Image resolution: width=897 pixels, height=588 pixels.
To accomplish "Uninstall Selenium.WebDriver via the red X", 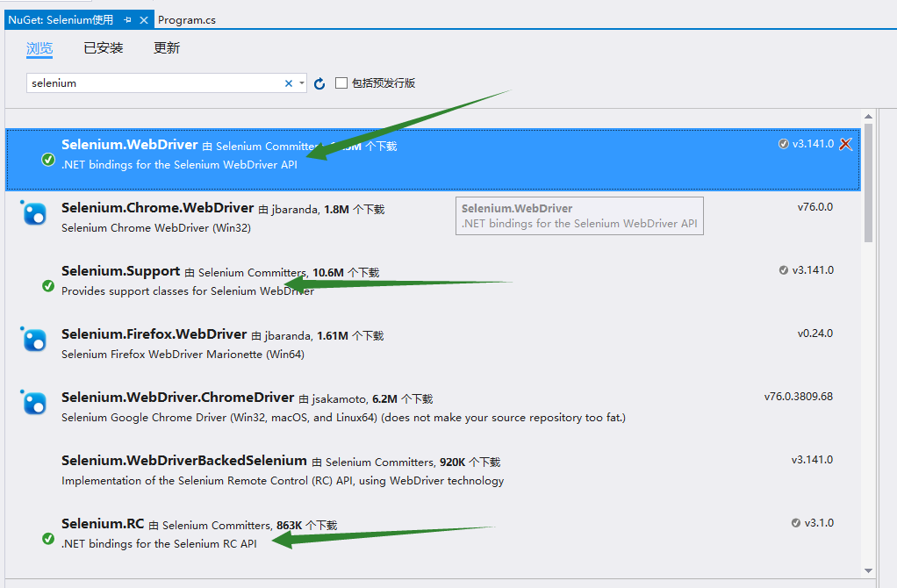I will click(x=846, y=144).
